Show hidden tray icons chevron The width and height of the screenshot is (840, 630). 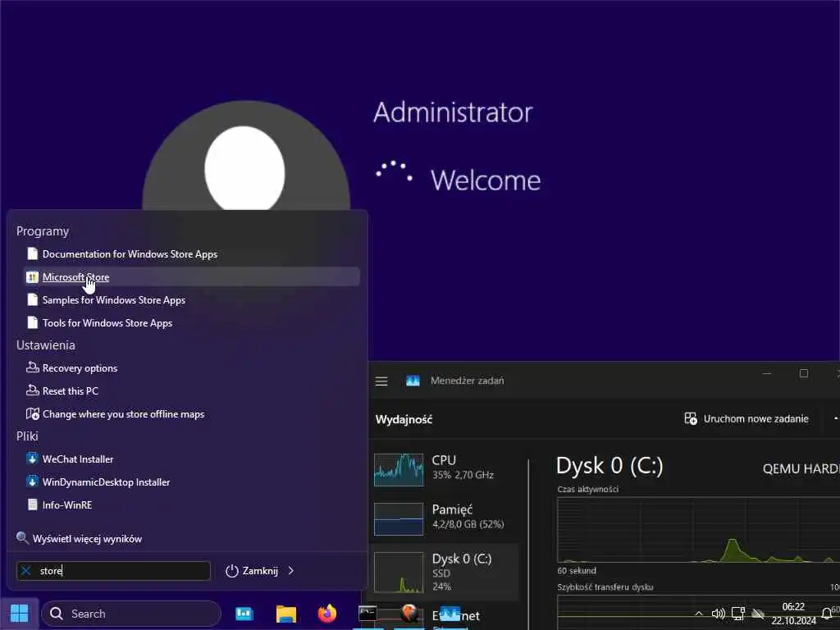coord(699,614)
